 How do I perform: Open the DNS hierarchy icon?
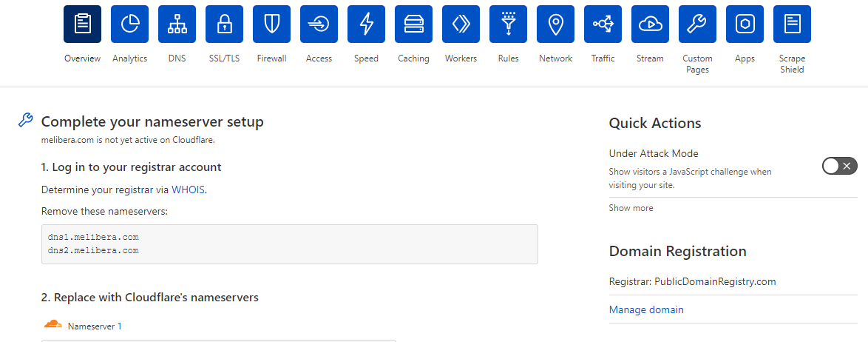coord(177,24)
